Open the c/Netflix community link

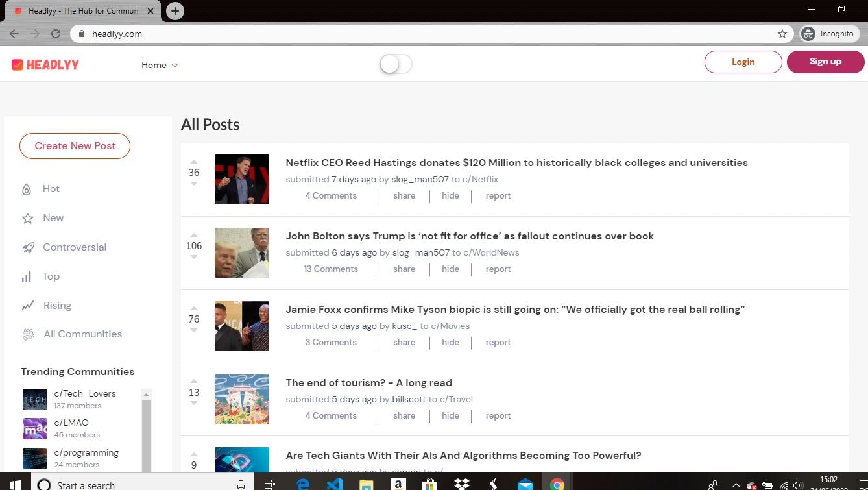point(480,179)
